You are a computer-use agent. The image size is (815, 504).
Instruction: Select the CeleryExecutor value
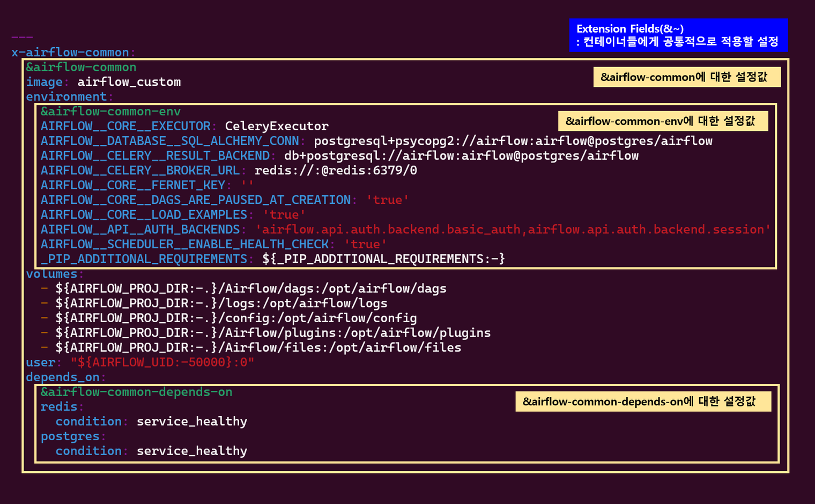click(277, 127)
